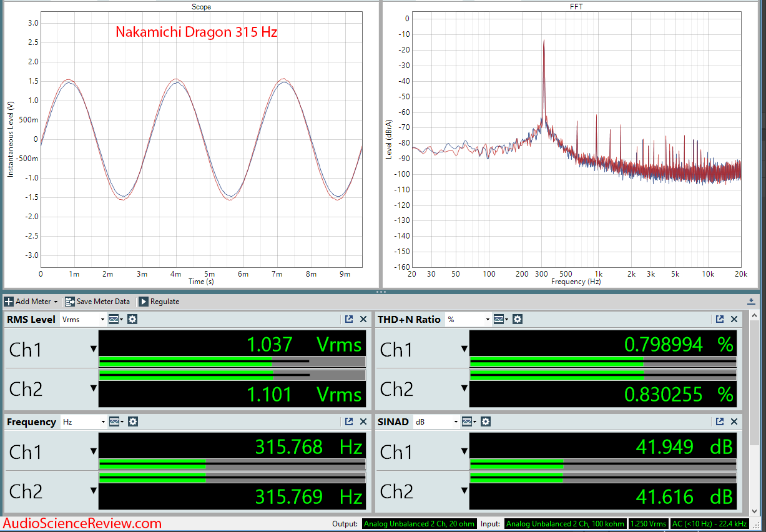766x532 pixels.
Task: Click the THD+N Ratio meter title
Action: [x=410, y=319]
